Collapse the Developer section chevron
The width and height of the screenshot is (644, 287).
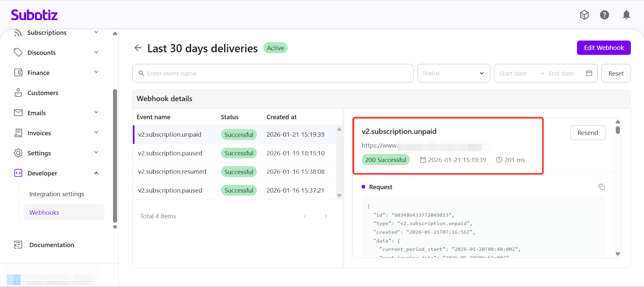coord(96,173)
